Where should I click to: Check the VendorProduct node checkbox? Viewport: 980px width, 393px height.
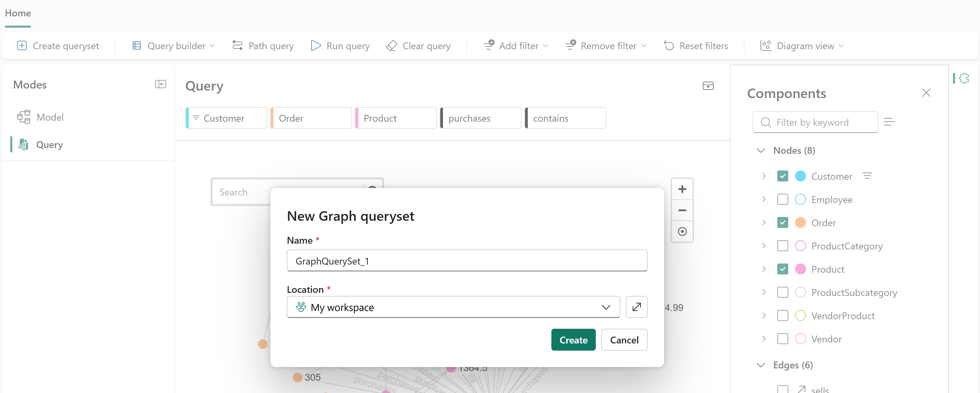[782, 315]
